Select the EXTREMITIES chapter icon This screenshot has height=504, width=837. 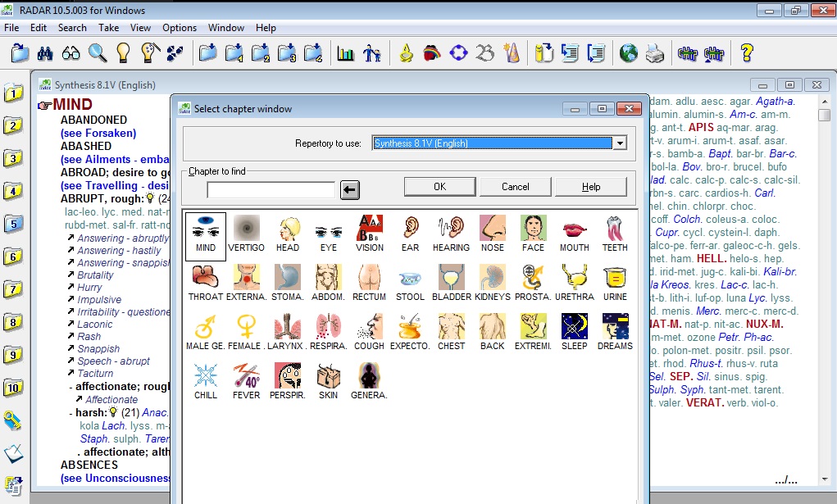pos(533,334)
